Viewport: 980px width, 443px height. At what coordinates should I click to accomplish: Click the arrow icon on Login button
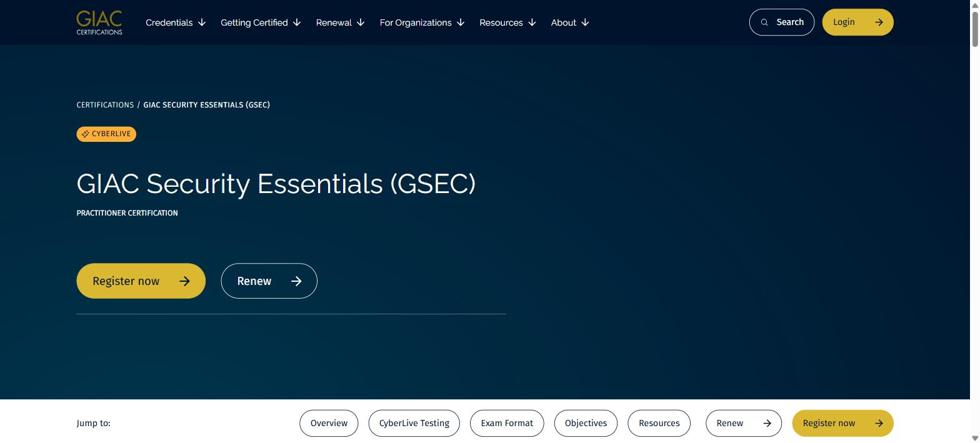coord(879,22)
